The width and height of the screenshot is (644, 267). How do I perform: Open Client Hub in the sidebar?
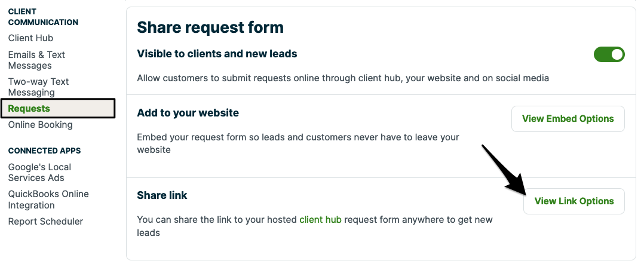pyautogui.click(x=30, y=38)
